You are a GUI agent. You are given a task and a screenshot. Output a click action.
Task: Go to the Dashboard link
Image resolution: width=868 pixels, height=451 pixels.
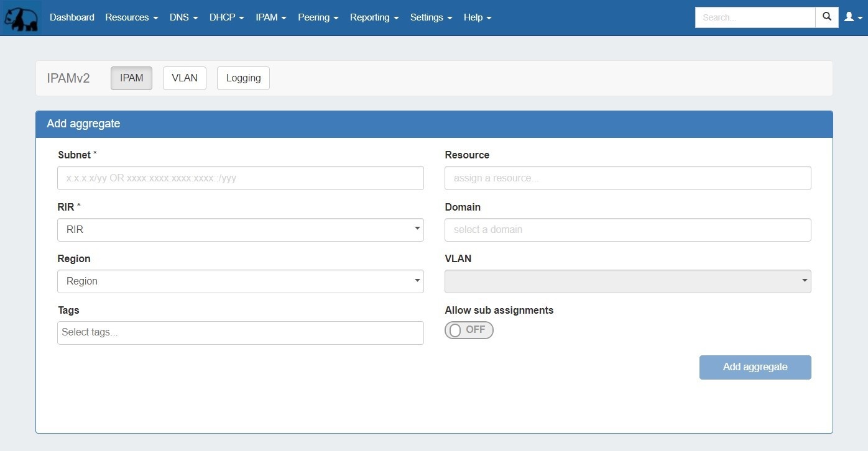click(x=72, y=17)
